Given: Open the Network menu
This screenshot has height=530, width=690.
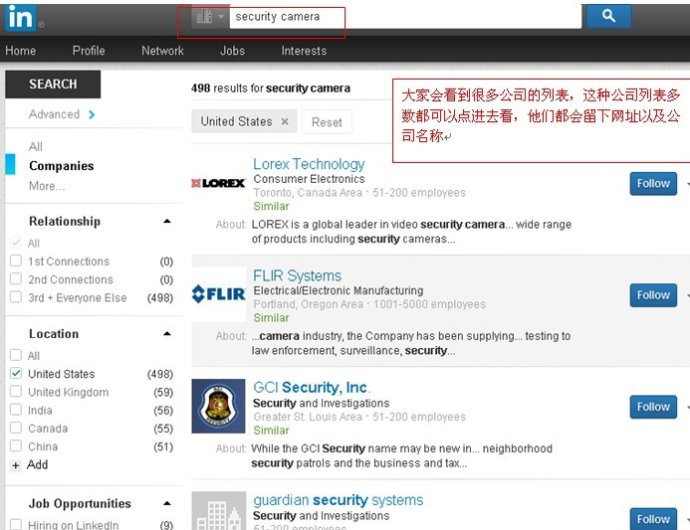Looking at the screenshot, I should [x=162, y=51].
